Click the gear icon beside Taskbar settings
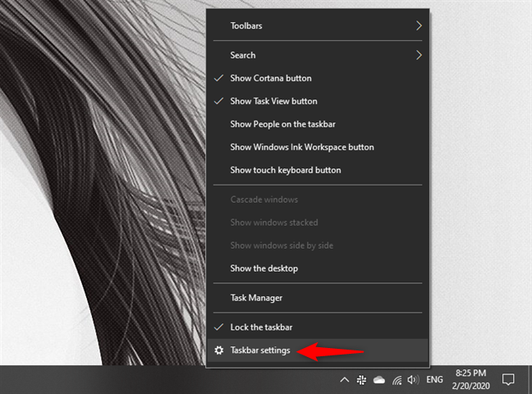532x394 pixels. click(x=218, y=350)
